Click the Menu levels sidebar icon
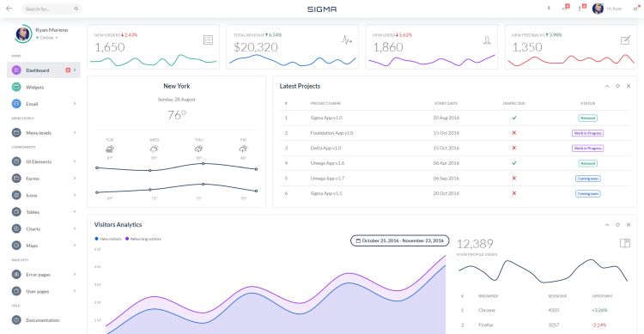644x334 pixels. [x=16, y=133]
